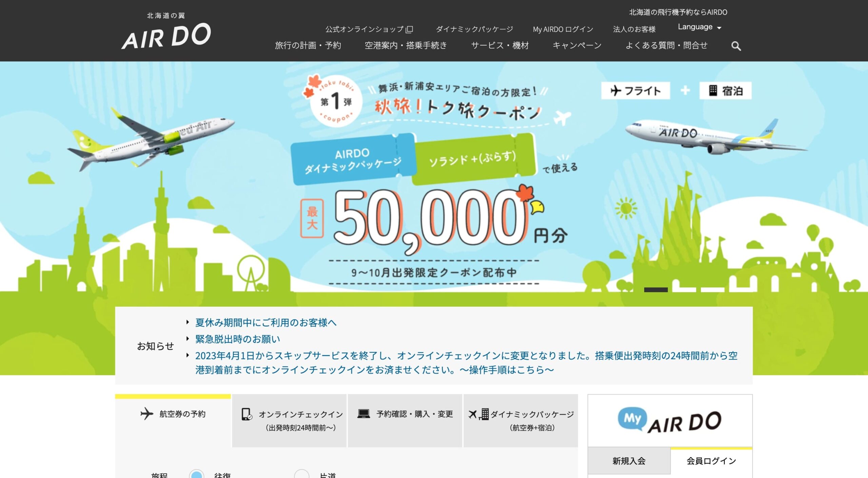The image size is (868, 478).
Task: Open 空港案内・搭乗手続き menu
Action: pos(406,45)
